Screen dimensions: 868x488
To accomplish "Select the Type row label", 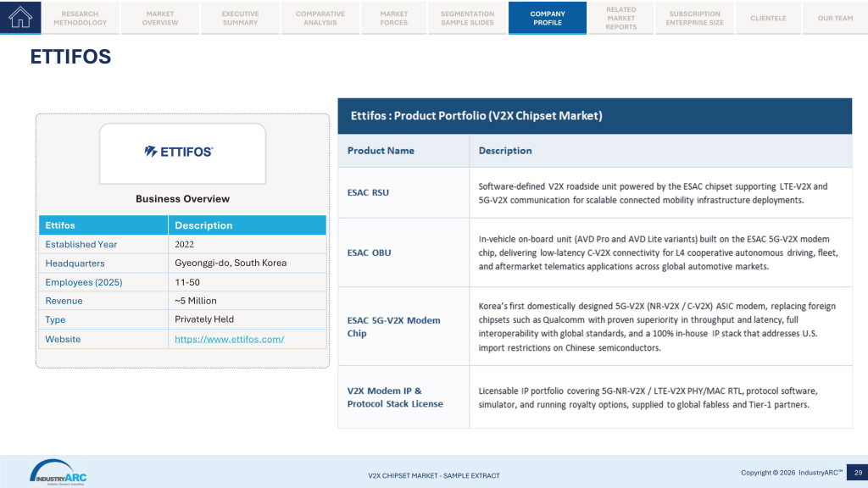I will [x=55, y=319].
